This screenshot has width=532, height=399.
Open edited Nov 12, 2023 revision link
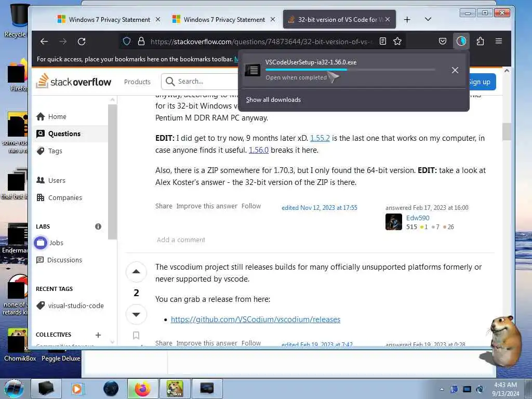[320, 208]
